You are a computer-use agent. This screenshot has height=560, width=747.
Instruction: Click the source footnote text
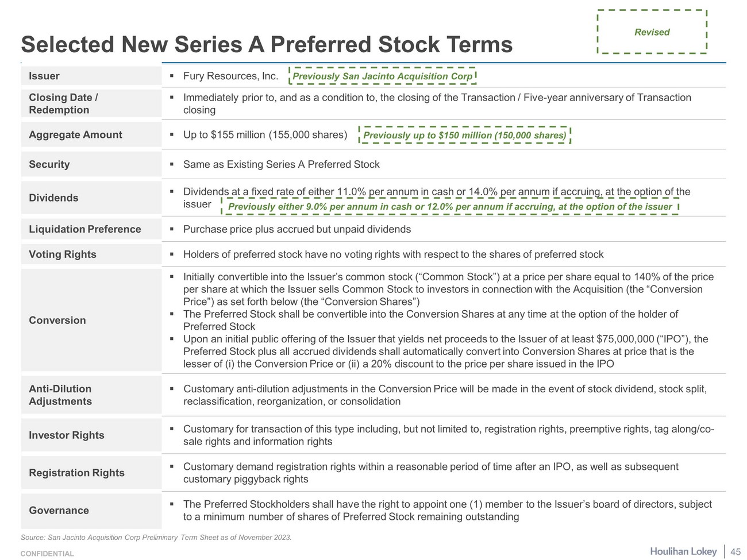[x=156, y=538]
